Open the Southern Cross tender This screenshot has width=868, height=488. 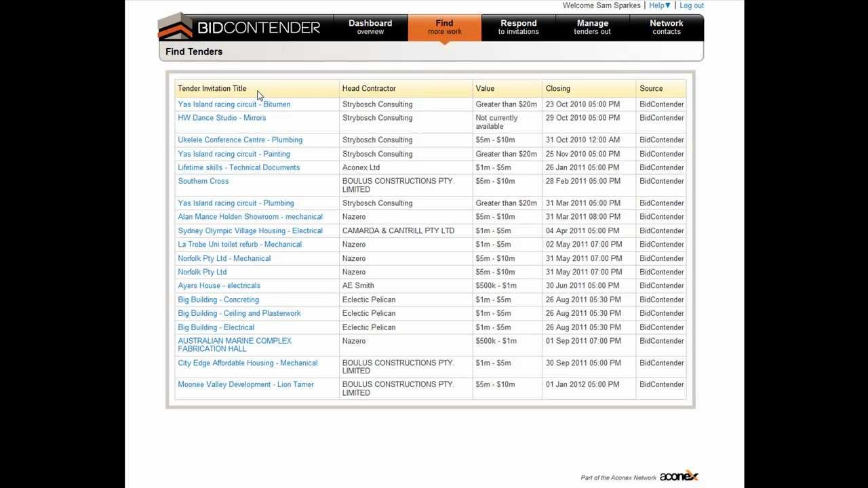point(203,181)
